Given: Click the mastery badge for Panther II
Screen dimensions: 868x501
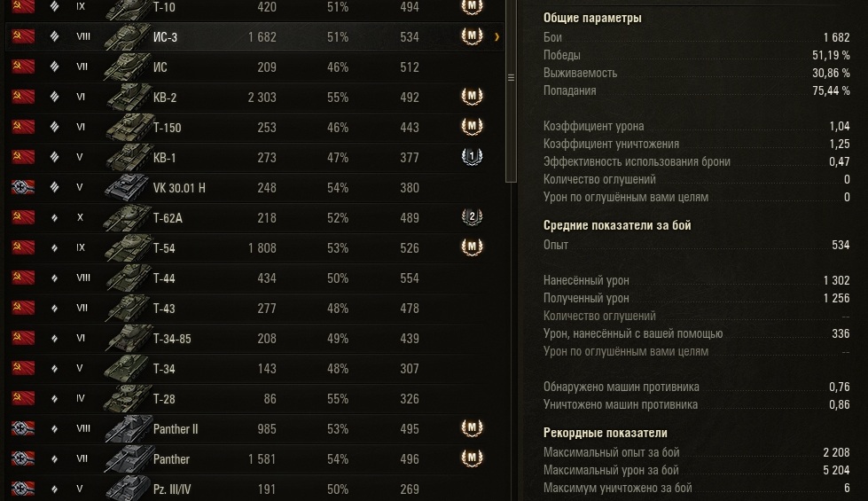Looking at the screenshot, I should pos(472,428).
